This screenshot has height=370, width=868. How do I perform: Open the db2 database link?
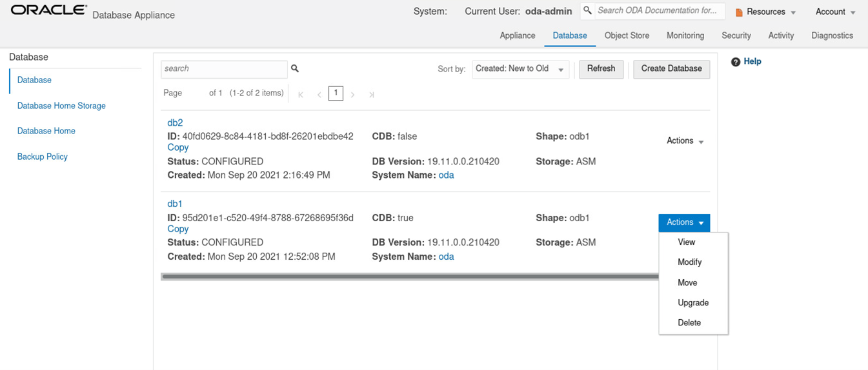(x=176, y=122)
